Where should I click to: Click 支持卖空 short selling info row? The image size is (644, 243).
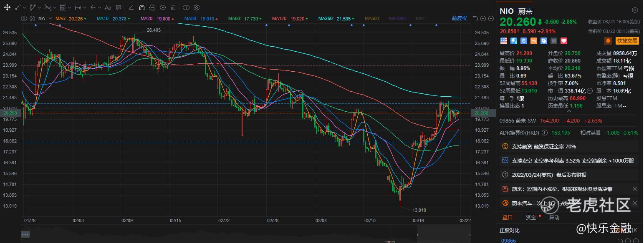point(569,160)
